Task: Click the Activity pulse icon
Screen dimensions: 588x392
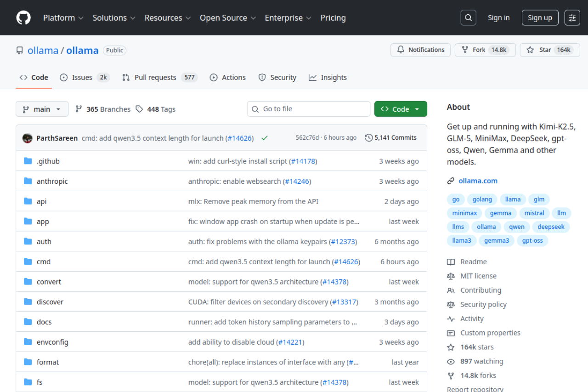Action: 451,318
